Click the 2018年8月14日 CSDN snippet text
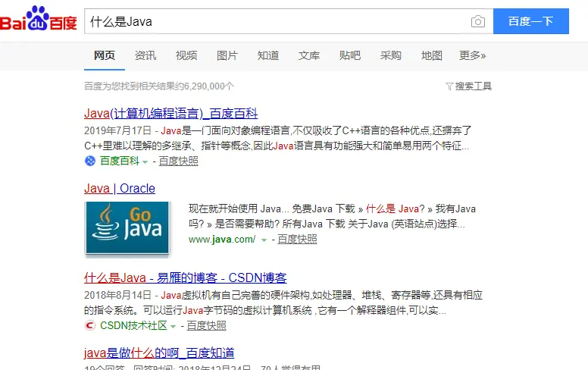Viewport: 588px width, 370px height. (283, 303)
